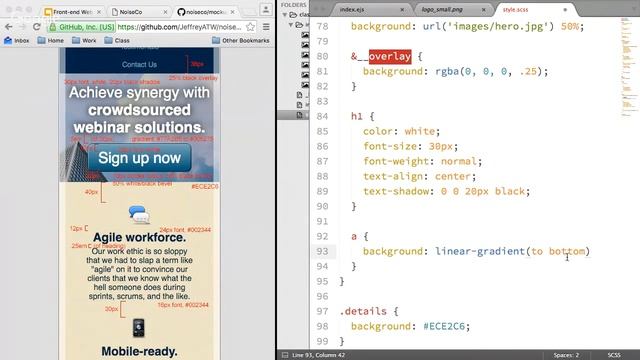640x360 pixels.
Task: Close the NoiseCo browser tab
Action: click(x=165, y=12)
